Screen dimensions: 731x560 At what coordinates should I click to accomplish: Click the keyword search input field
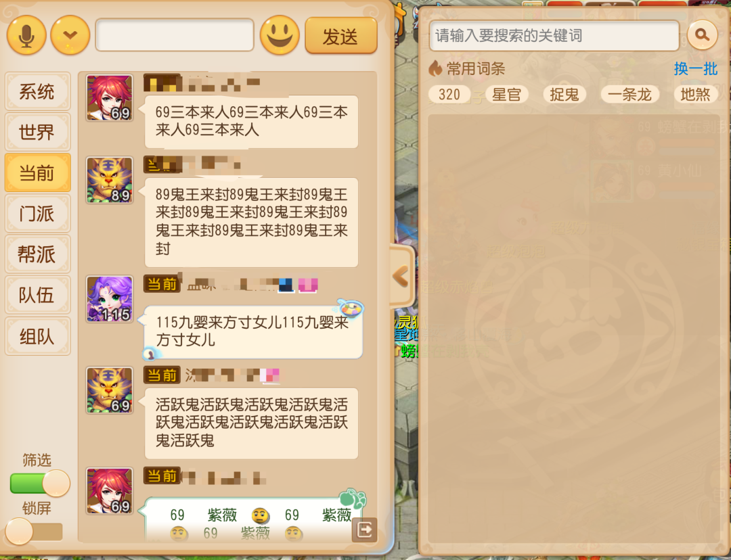[554, 35]
